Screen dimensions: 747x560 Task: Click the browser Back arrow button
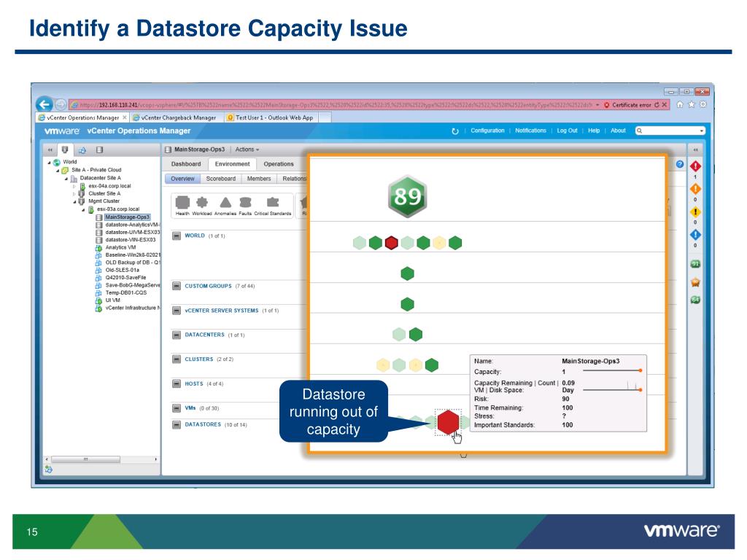(x=44, y=104)
